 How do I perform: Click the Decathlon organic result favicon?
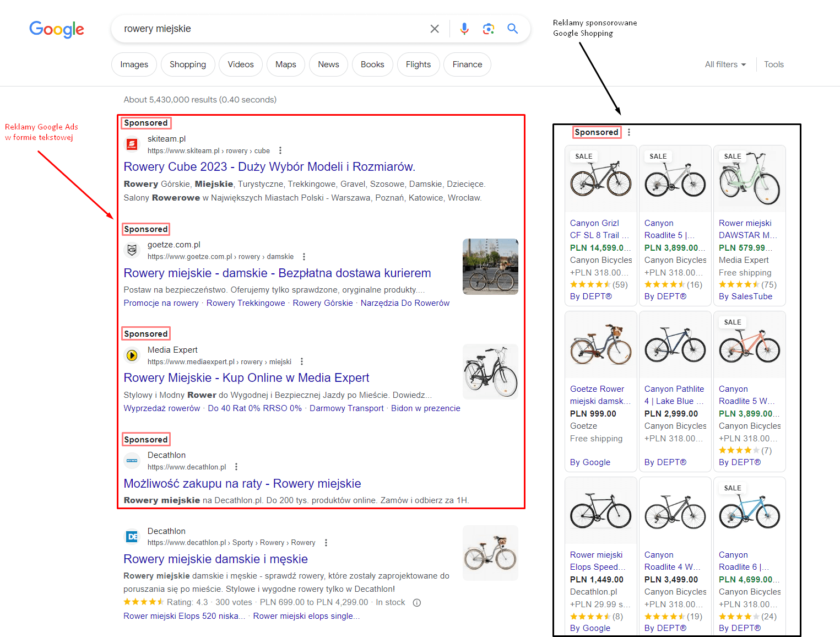pos(132,537)
